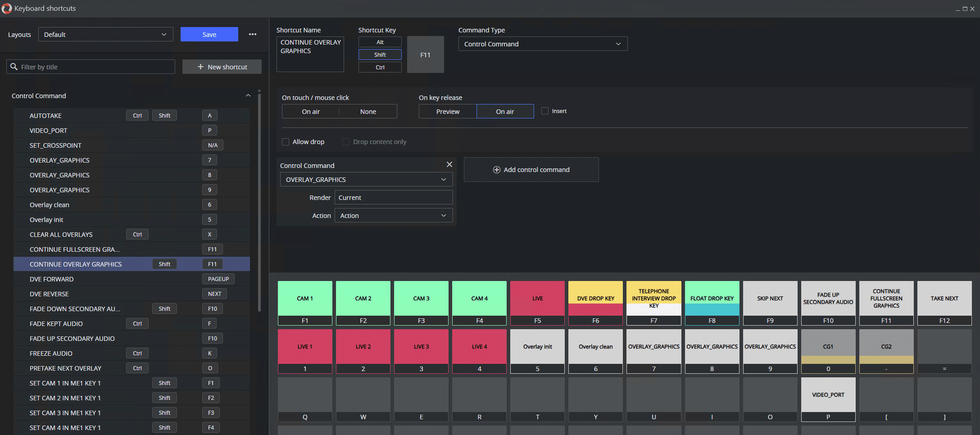
Task: Select the DVE DROP KEY tile
Action: click(x=595, y=299)
